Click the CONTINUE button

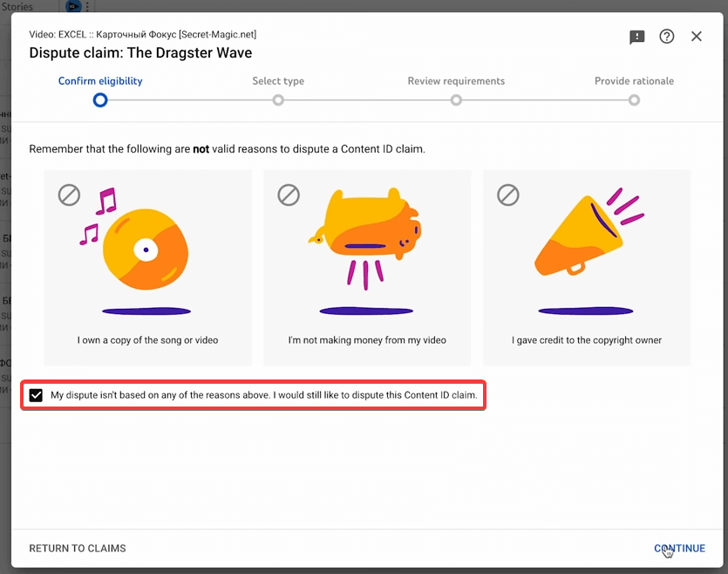coord(679,548)
